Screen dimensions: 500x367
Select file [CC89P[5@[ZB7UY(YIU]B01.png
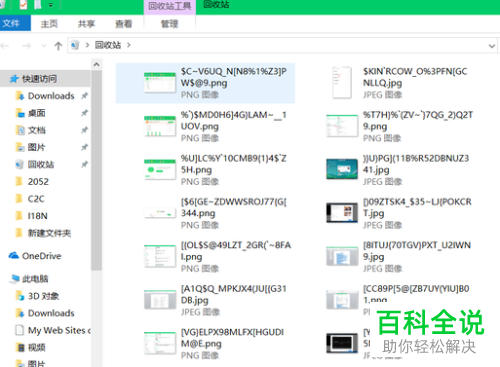(x=400, y=299)
